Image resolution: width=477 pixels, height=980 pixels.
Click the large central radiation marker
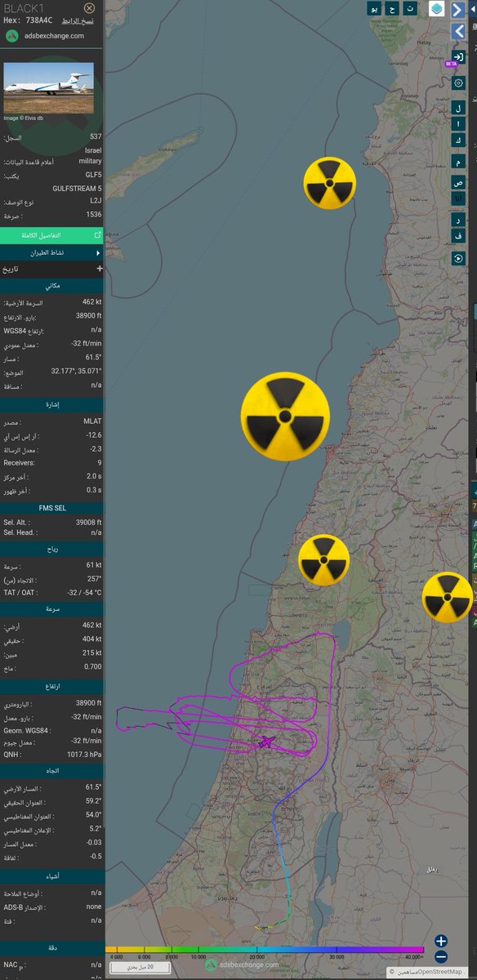point(285,416)
